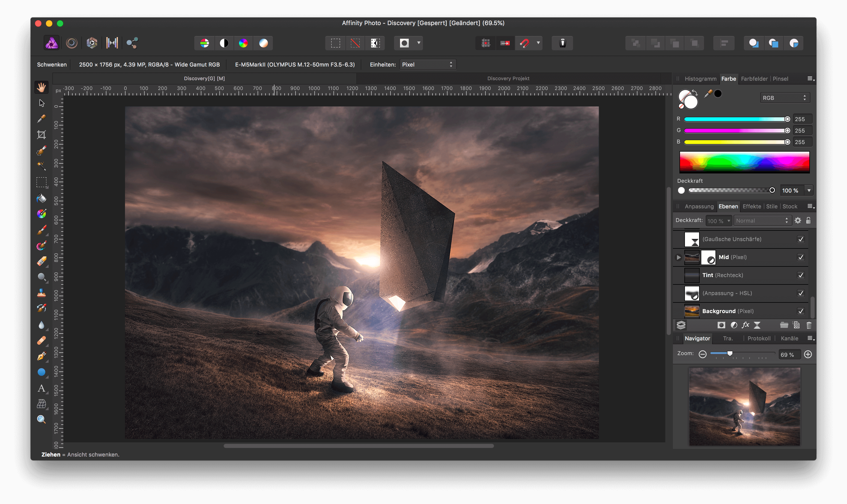Click the delete layer trash icon
847x504 pixels.
coord(809,325)
